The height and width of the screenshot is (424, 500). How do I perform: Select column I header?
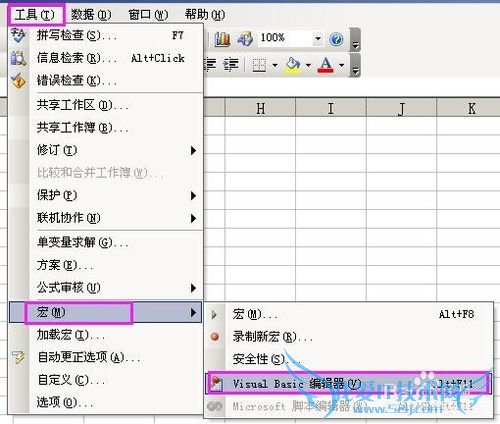(x=331, y=108)
